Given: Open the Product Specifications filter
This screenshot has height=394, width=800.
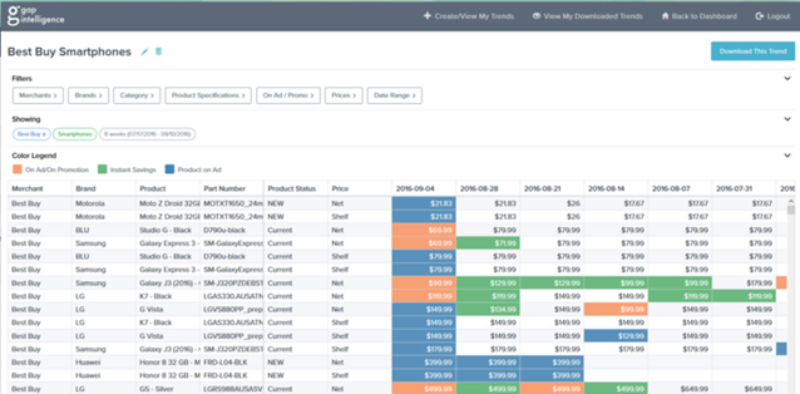Looking at the screenshot, I should click(x=208, y=95).
